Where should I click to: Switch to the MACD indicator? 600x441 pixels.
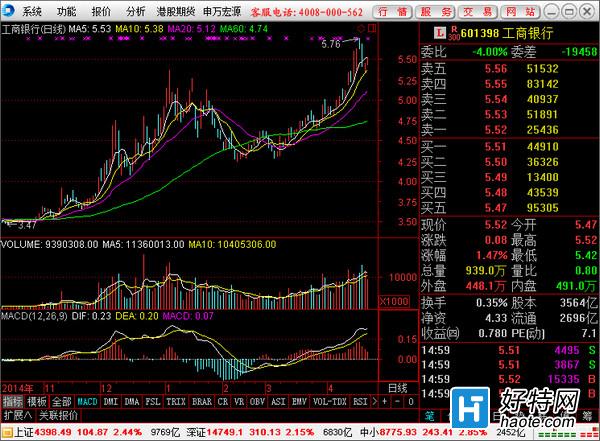click(87, 402)
